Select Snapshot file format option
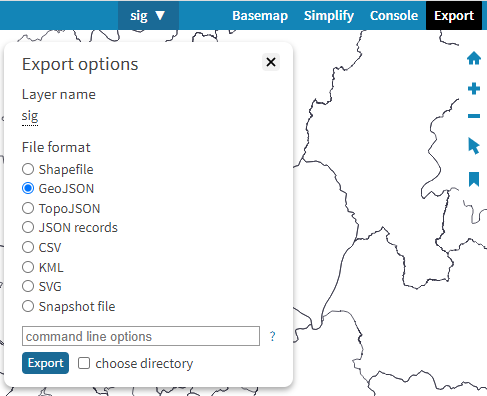 coord(28,306)
